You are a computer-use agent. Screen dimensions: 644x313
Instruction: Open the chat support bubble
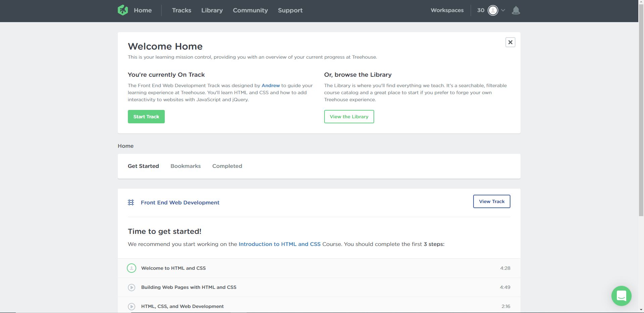(x=621, y=296)
